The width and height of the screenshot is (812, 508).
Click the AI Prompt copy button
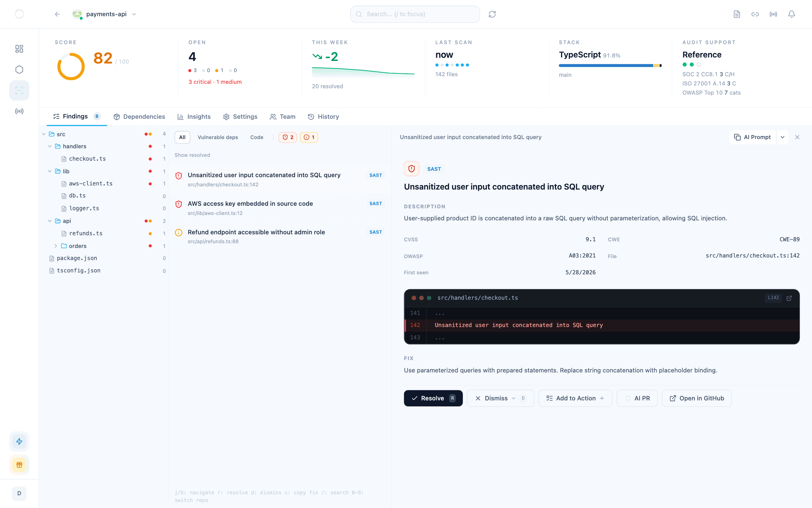click(x=752, y=137)
